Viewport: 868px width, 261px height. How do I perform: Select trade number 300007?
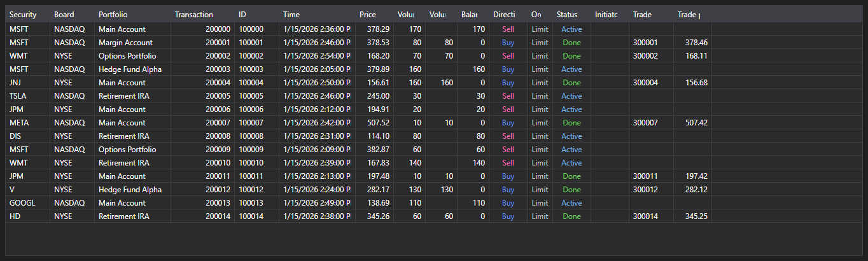coord(651,123)
